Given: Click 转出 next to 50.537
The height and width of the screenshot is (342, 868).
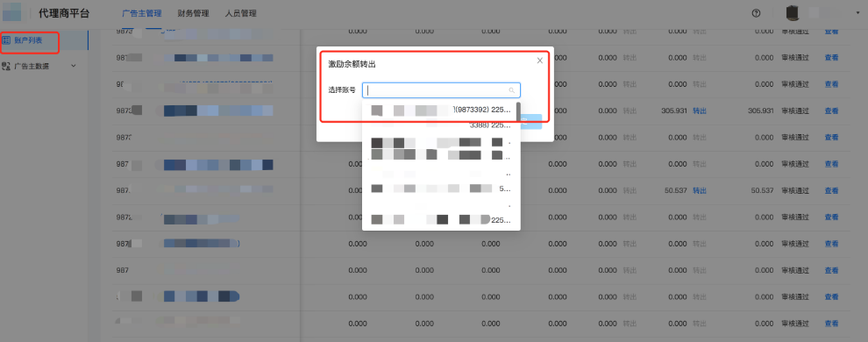Looking at the screenshot, I should (x=700, y=190).
